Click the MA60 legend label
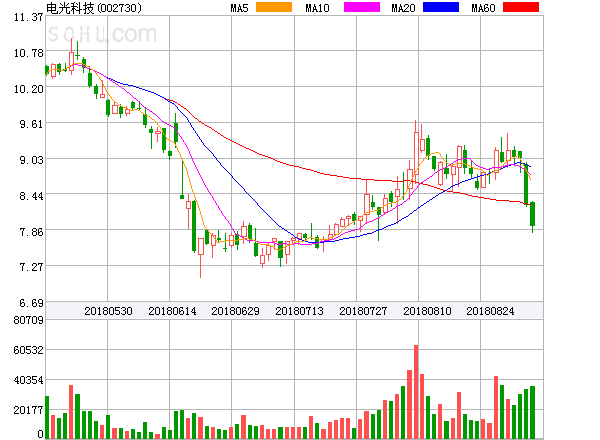 [483, 8]
